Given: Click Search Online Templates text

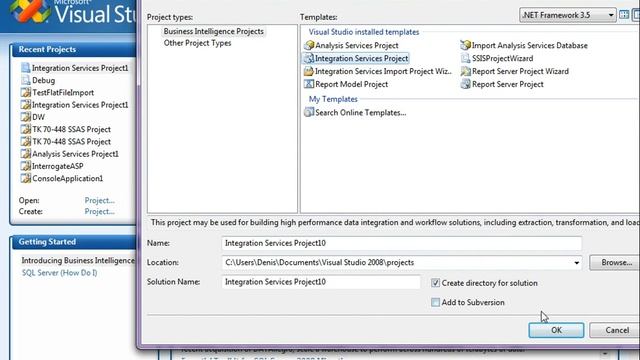Looking at the screenshot, I should click(x=361, y=113).
